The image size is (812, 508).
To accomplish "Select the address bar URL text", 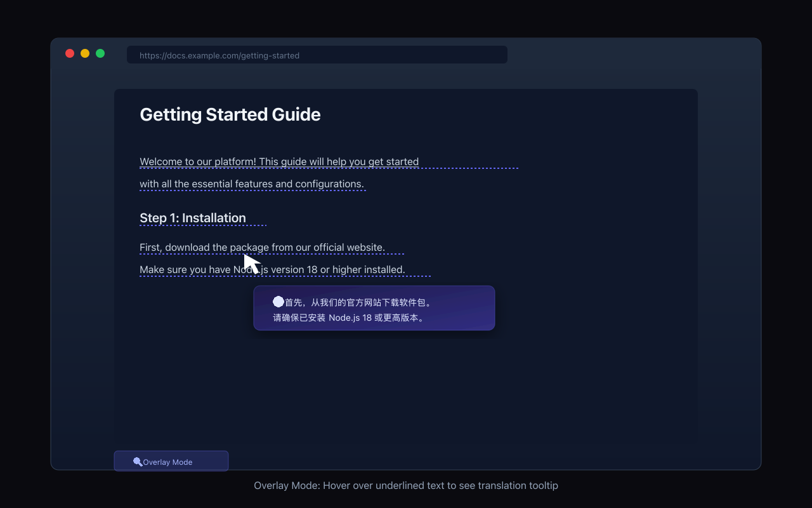I will pyautogui.click(x=219, y=55).
